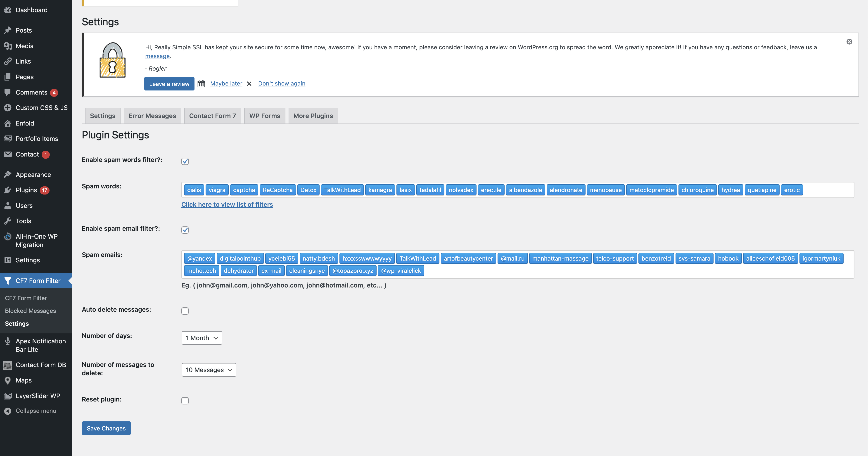Click the Posts pushpin icon
Viewport: 868px width, 456px height.
[8, 30]
